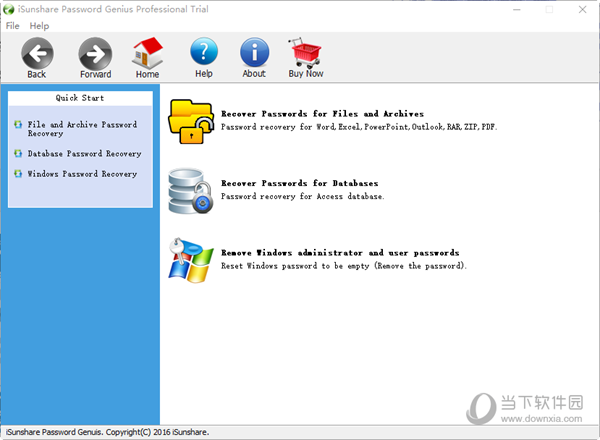600x440 pixels.
Task: Close the Password Genius window
Action: (x=582, y=10)
